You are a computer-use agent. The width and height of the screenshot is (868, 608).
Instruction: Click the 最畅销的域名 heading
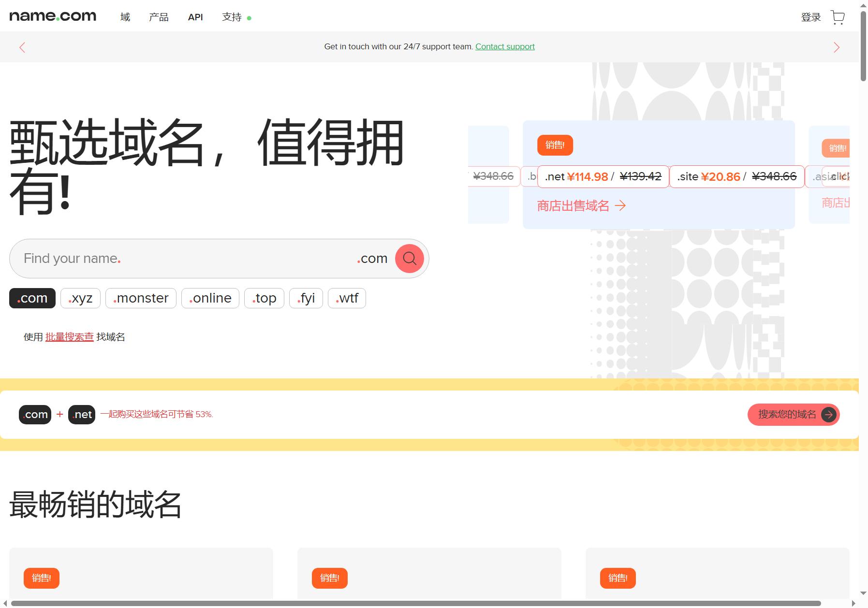(x=95, y=505)
